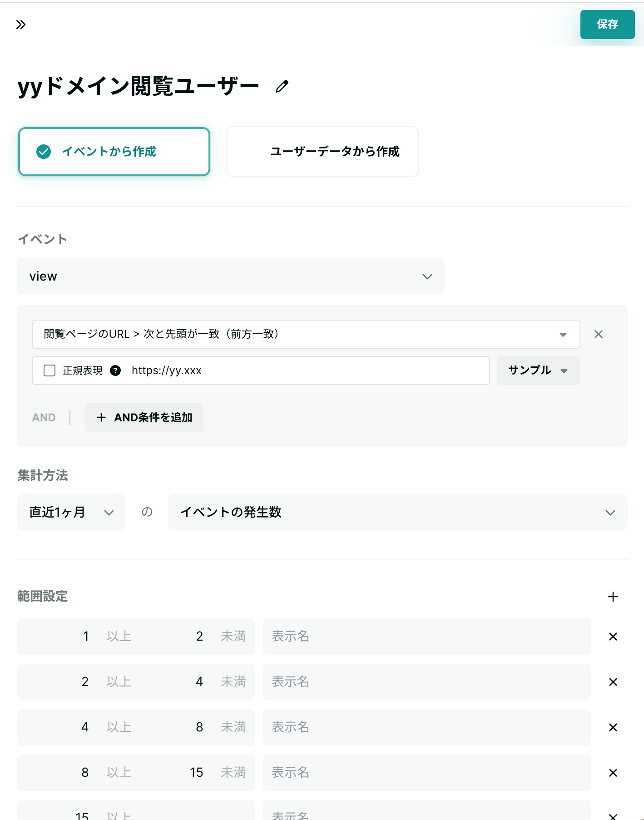The height and width of the screenshot is (820, 644).
Task: Delete the 8 to 15 range row
Action: click(x=613, y=773)
